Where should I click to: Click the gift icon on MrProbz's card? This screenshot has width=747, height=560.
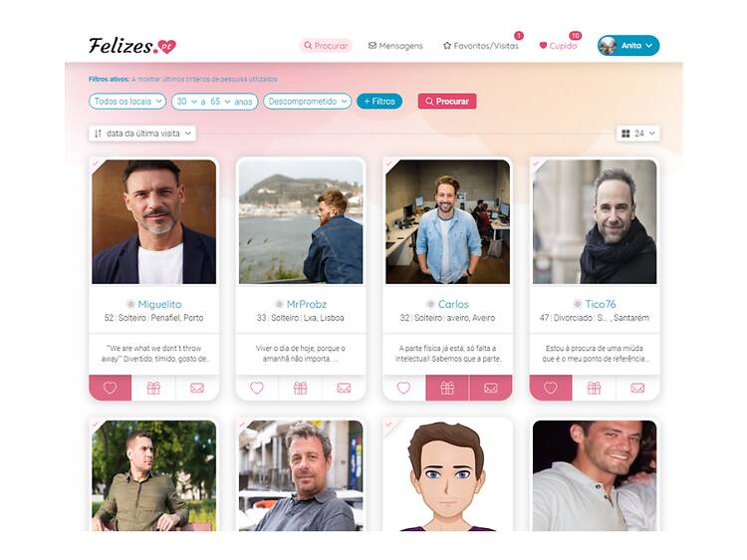pyautogui.click(x=300, y=388)
